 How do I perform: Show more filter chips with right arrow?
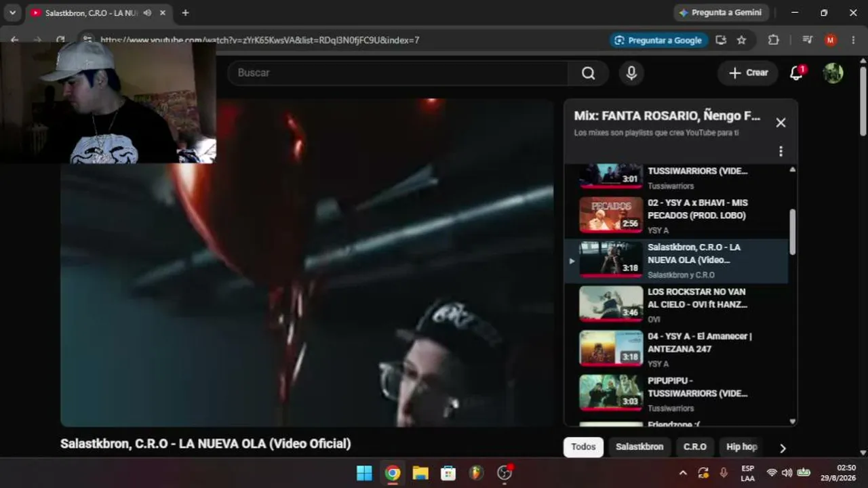coord(783,448)
